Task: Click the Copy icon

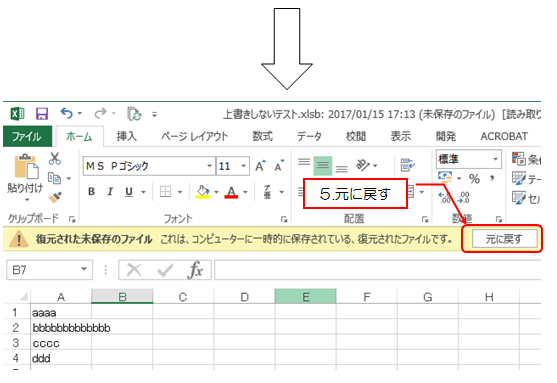Action: [x=55, y=178]
